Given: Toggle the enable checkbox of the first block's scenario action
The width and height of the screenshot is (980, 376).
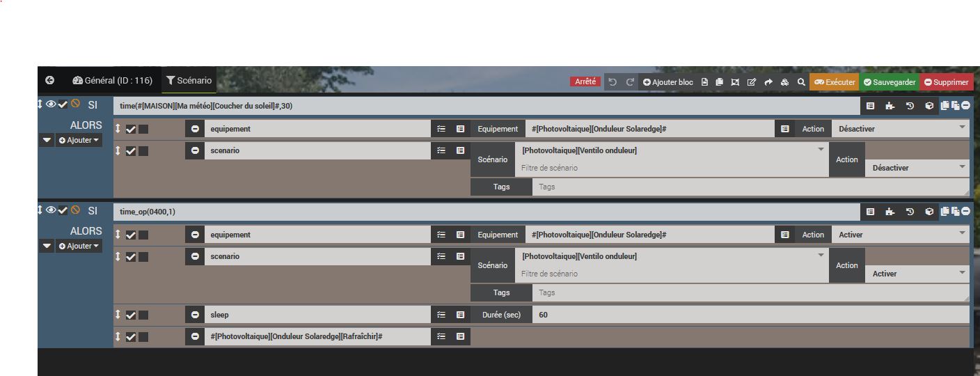Looking at the screenshot, I should pyautogui.click(x=131, y=151).
